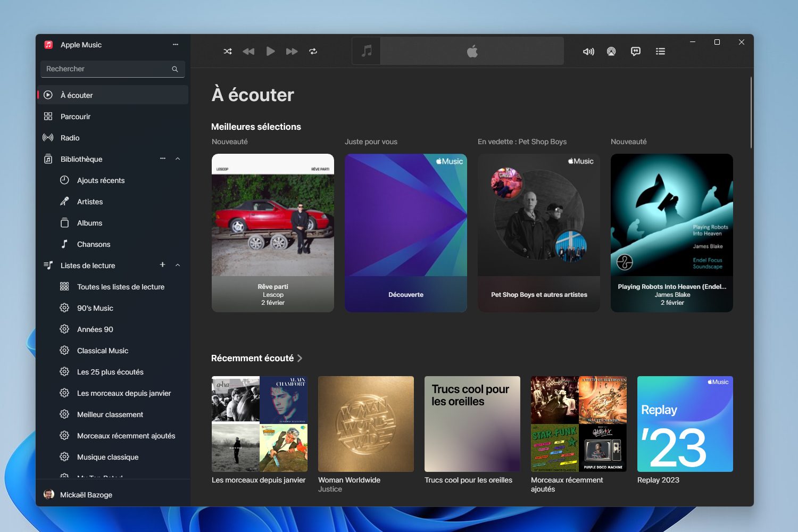Viewport: 798px width, 532px height.
Task: Open the play queue list
Action: (660, 52)
